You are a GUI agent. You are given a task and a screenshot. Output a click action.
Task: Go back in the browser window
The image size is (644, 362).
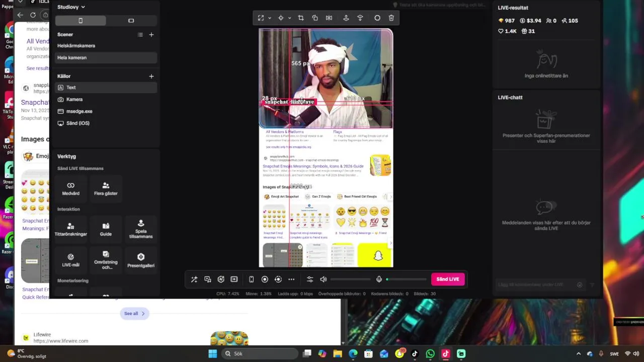click(20, 15)
